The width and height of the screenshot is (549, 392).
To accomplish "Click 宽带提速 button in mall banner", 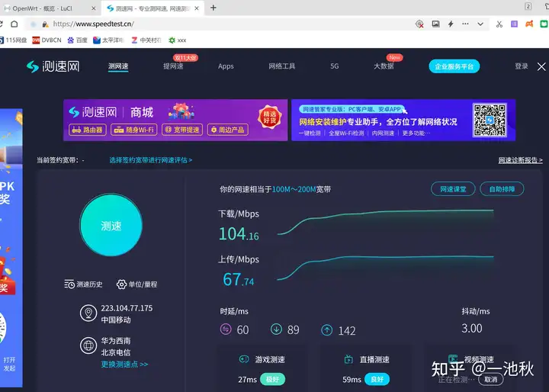I will [182, 130].
